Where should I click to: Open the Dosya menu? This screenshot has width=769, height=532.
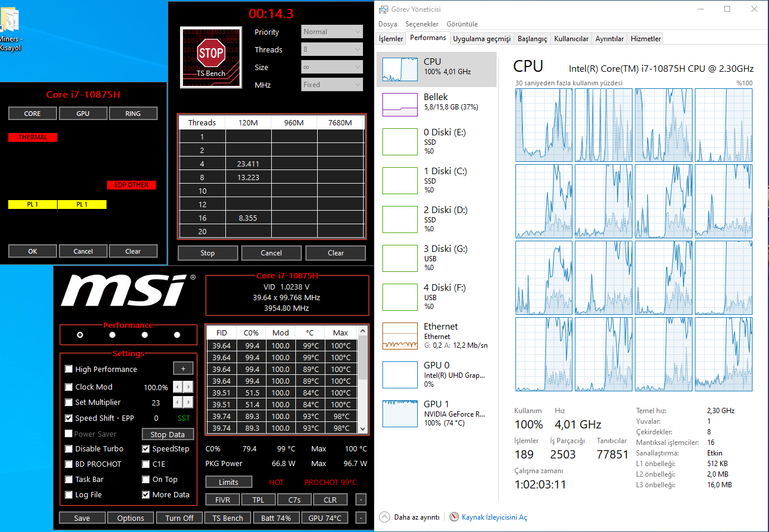(388, 24)
